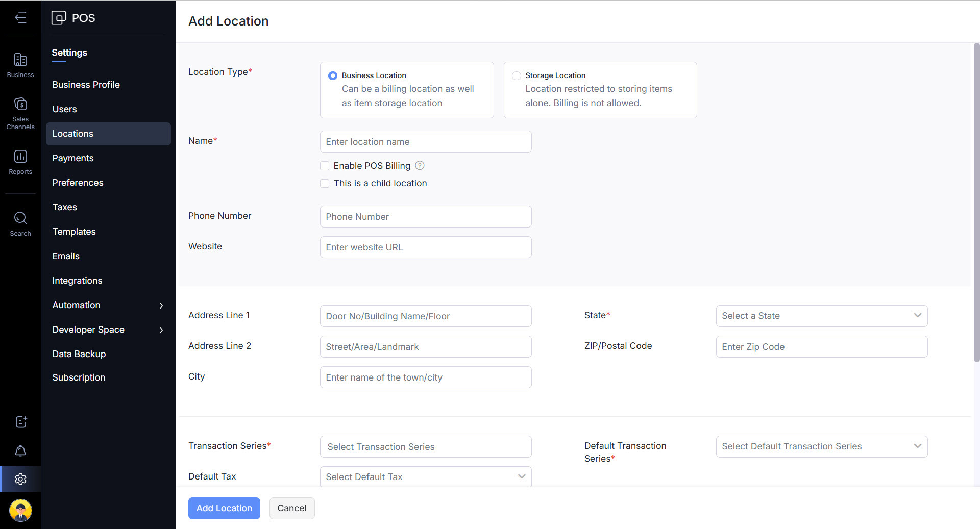
Task: Click the settings gear icon
Action: pyautogui.click(x=20, y=479)
